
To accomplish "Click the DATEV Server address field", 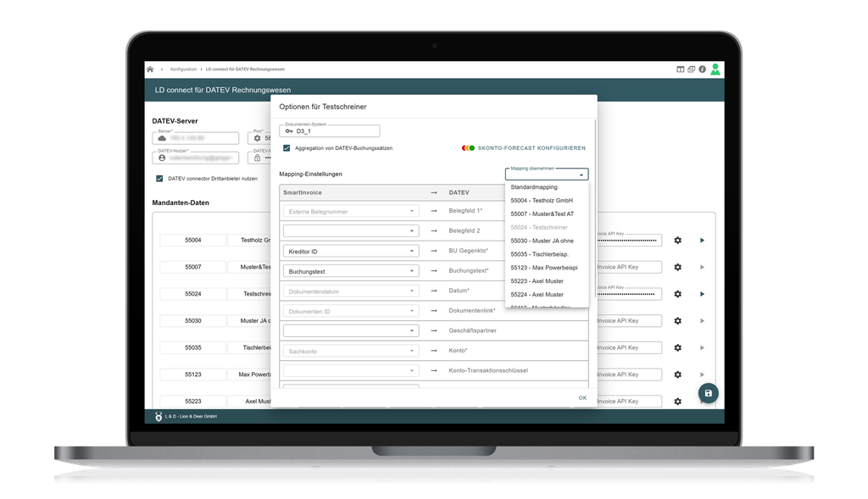I will 196,138.
